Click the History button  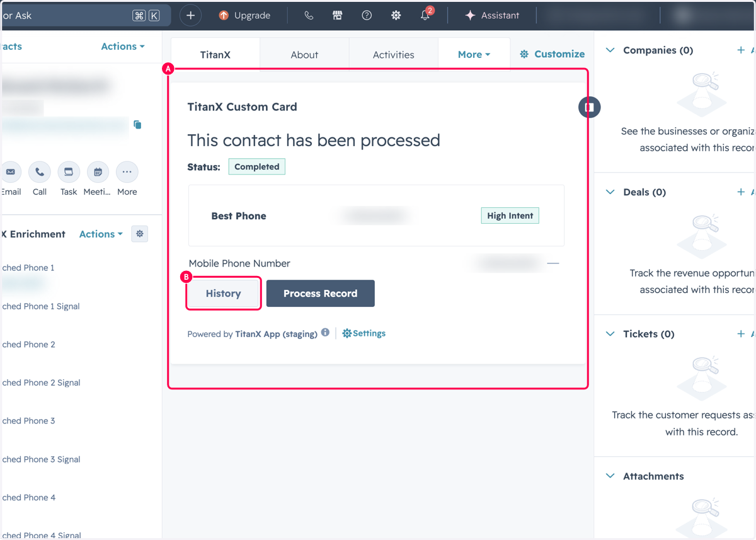[x=224, y=294]
